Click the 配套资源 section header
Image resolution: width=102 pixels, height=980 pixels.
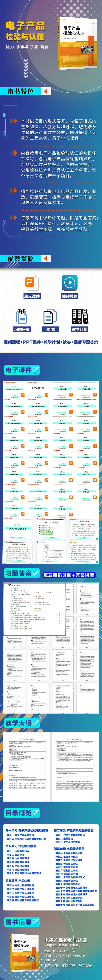pos(21,258)
